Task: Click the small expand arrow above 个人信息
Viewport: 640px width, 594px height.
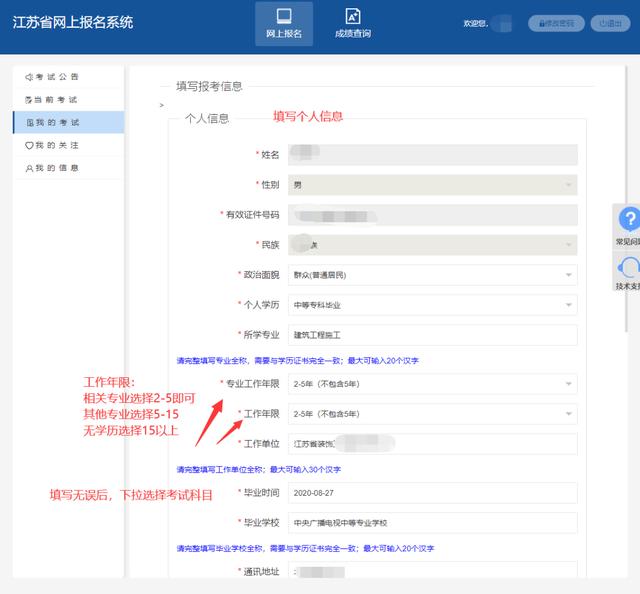Action: (162, 105)
